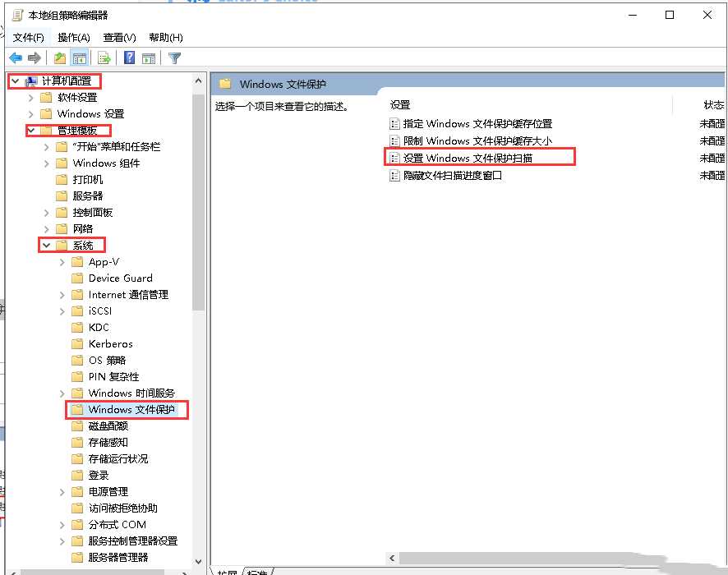Toggle the show/hide action pane icon
The width and height of the screenshot is (728, 575).
[149, 58]
